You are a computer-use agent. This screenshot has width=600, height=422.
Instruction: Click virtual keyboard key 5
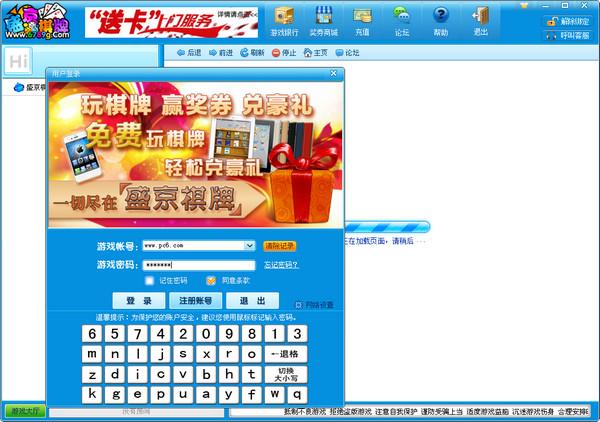click(x=115, y=334)
